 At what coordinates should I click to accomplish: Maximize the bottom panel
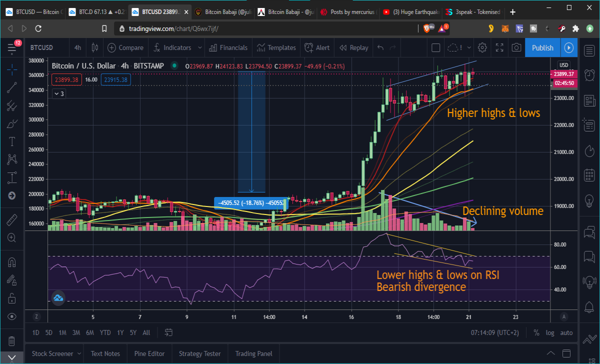click(567, 353)
